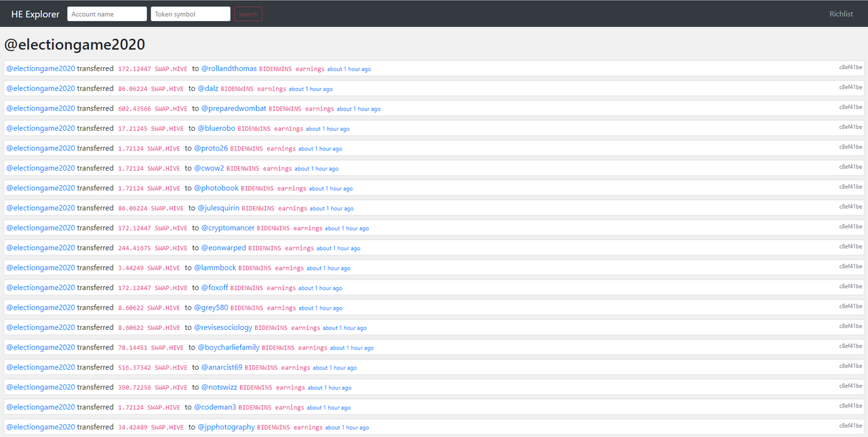
Task: Open the HE Explorer home link
Action: [x=35, y=14]
